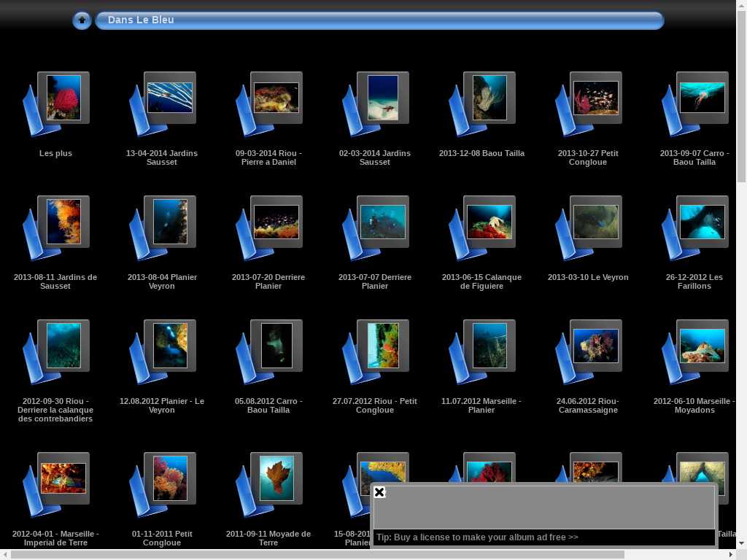Image resolution: width=747 pixels, height=560 pixels.
Task: Click the vertical scrollbar down arrow
Action: [741, 544]
